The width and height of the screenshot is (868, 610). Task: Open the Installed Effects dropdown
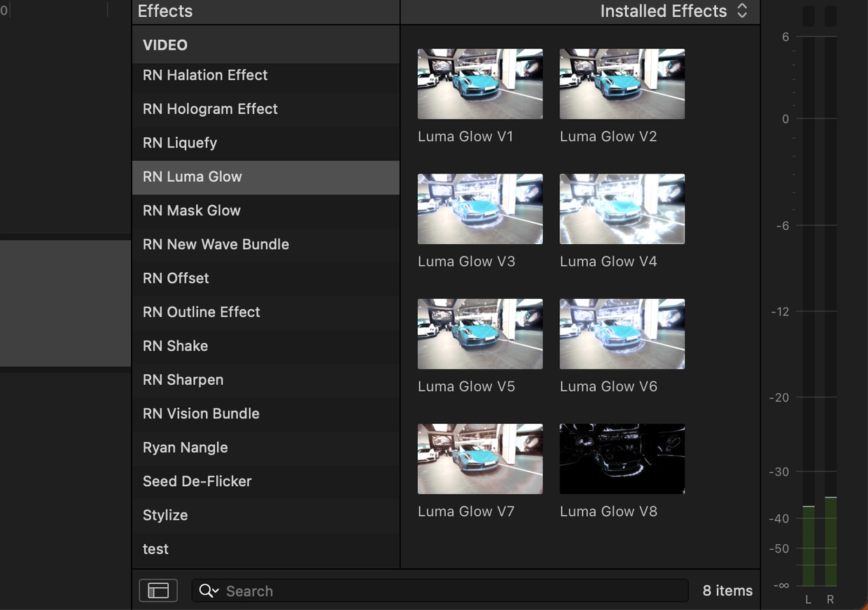pyautogui.click(x=673, y=11)
